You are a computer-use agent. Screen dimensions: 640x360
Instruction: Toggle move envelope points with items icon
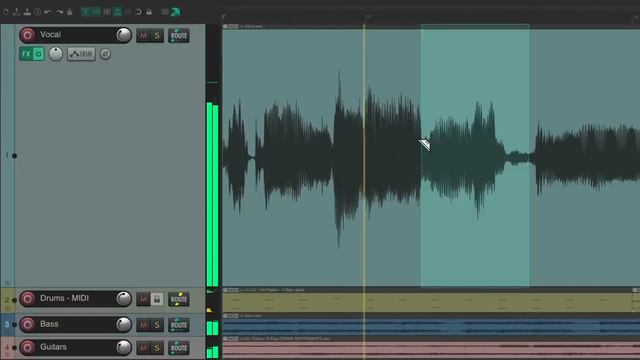118,12
